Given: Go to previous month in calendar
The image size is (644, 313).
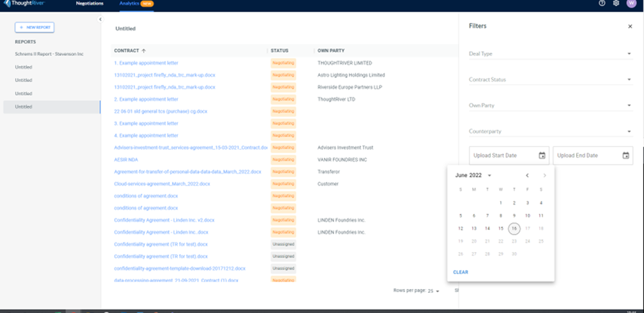Looking at the screenshot, I should (527, 176).
